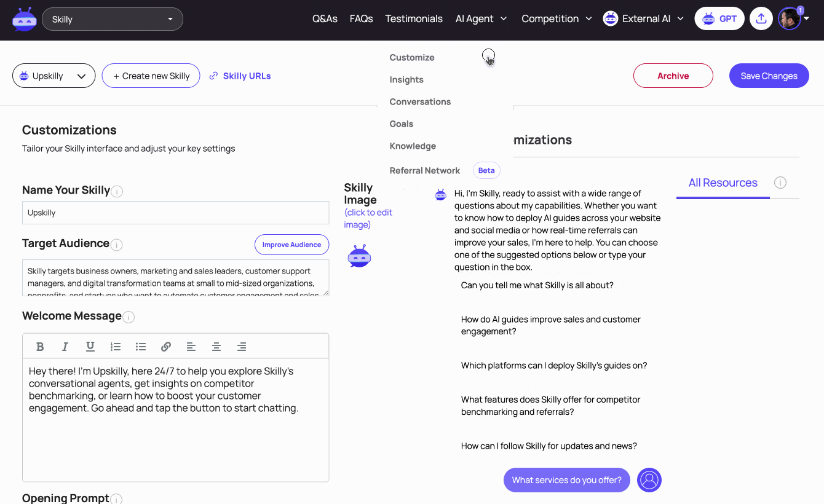Toggle underline formatting in Welcome Message editor
This screenshot has width=824, height=504.
(x=90, y=347)
